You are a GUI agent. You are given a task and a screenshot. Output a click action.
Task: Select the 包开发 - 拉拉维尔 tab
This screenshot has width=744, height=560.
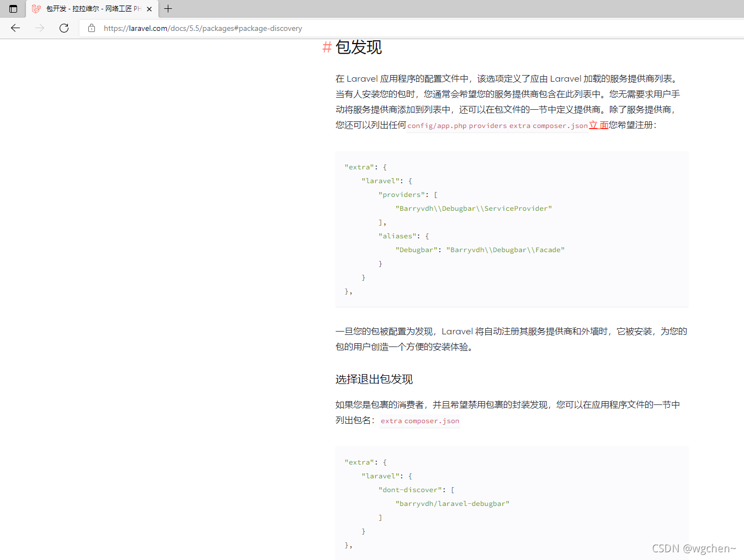(x=92, y=9)
